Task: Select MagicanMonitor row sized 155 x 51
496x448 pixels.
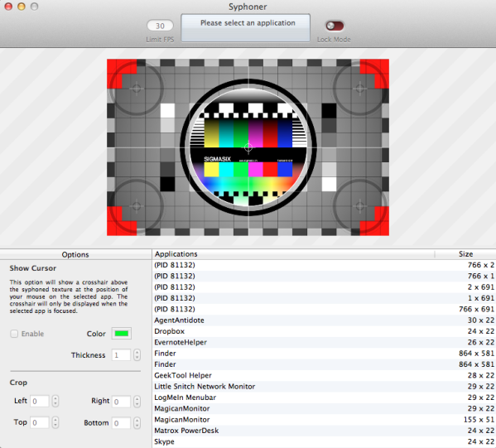Action: pyautogui.click(x=324, y=420)
